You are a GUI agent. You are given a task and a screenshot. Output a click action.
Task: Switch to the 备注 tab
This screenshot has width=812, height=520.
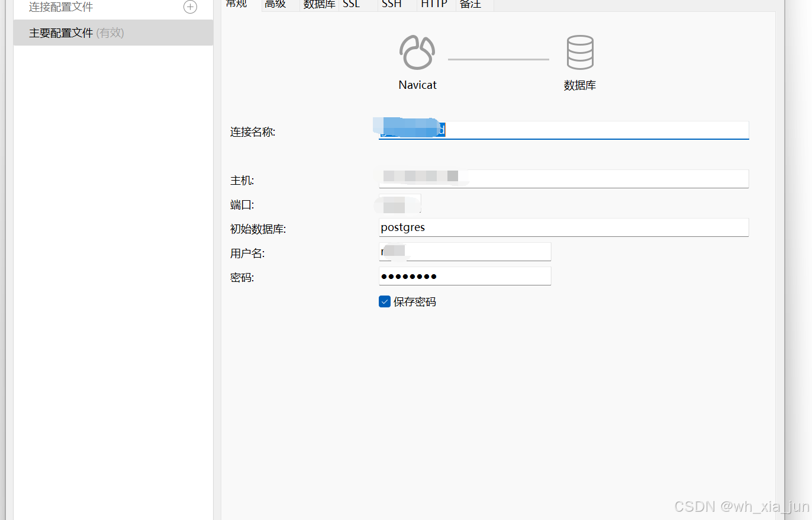[471, 4]
